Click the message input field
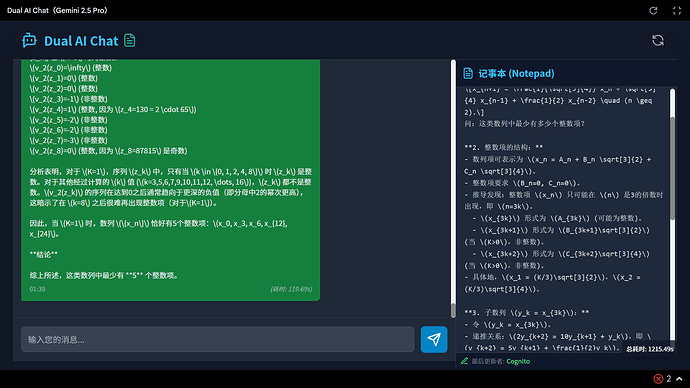 (x=218, y=339)
